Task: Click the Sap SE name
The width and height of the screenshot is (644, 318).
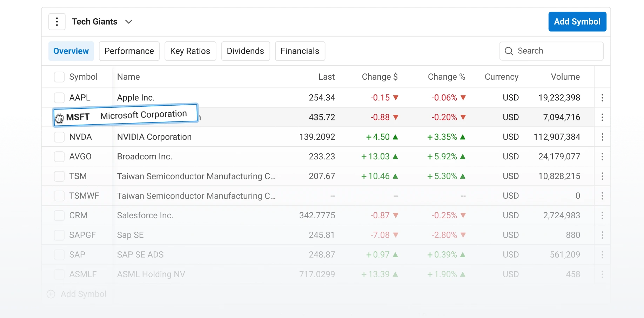Action: pos(130,235)
